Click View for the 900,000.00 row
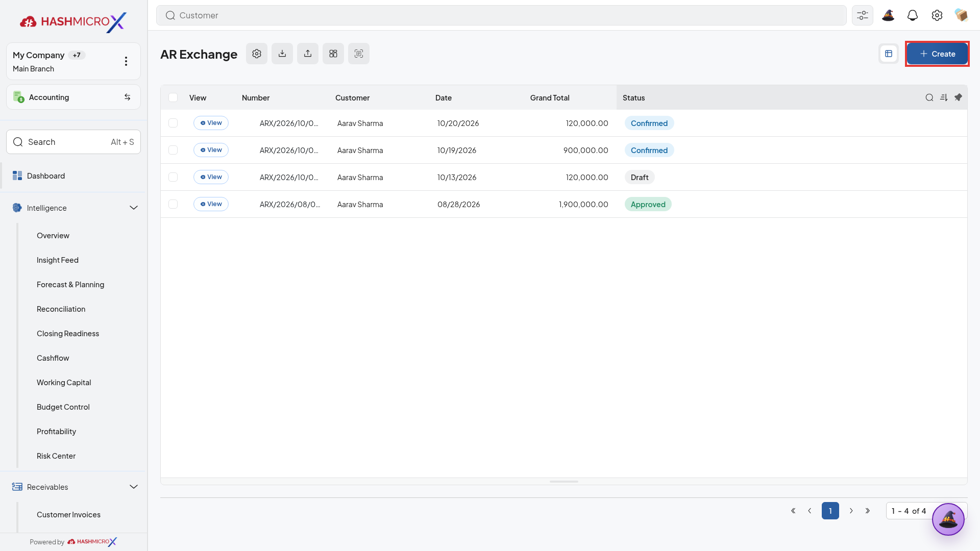This screenshot has height=551, width=980. (211, 150)
